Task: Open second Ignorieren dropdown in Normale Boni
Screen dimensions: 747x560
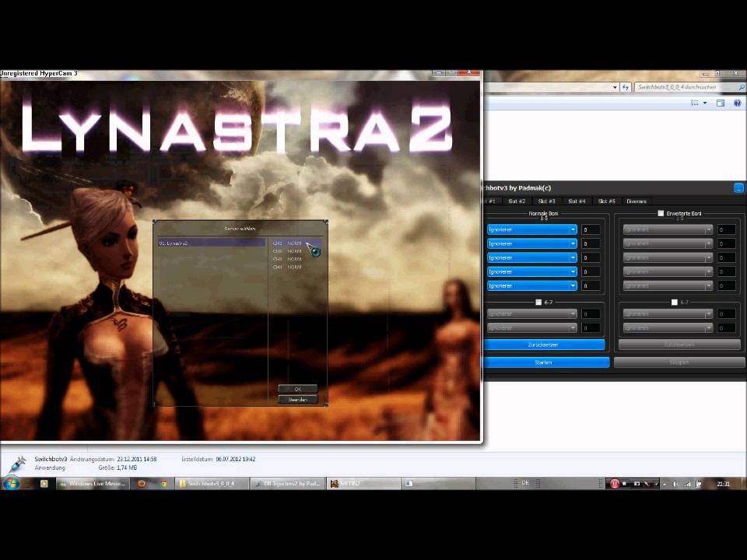Action: 531,243
